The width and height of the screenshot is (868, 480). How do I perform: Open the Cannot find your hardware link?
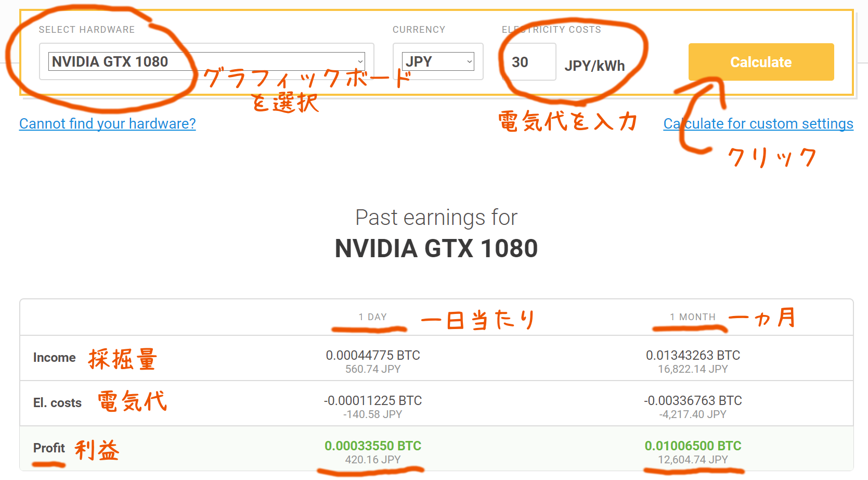pyautogui.click(x=108, y=123)
